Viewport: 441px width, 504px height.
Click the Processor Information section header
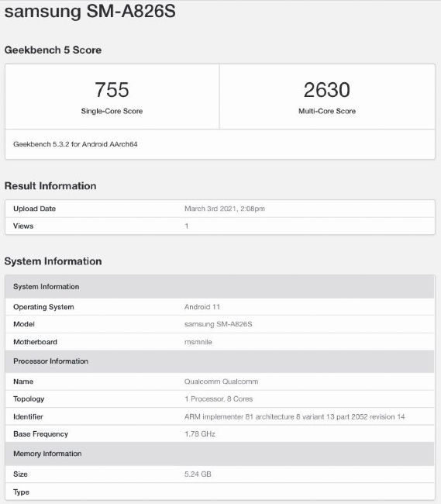click(x=219, y=361)
